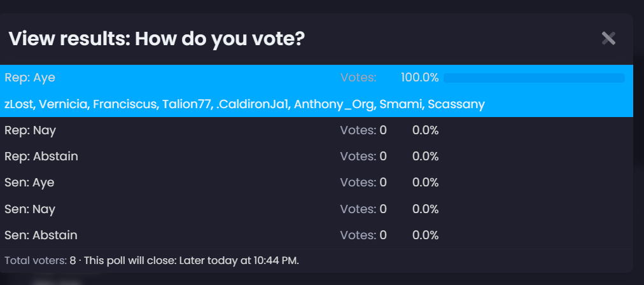This screenshot has width=644, height=285.
Task: Click the Sen: Aye option label
Action: (29, 183)
